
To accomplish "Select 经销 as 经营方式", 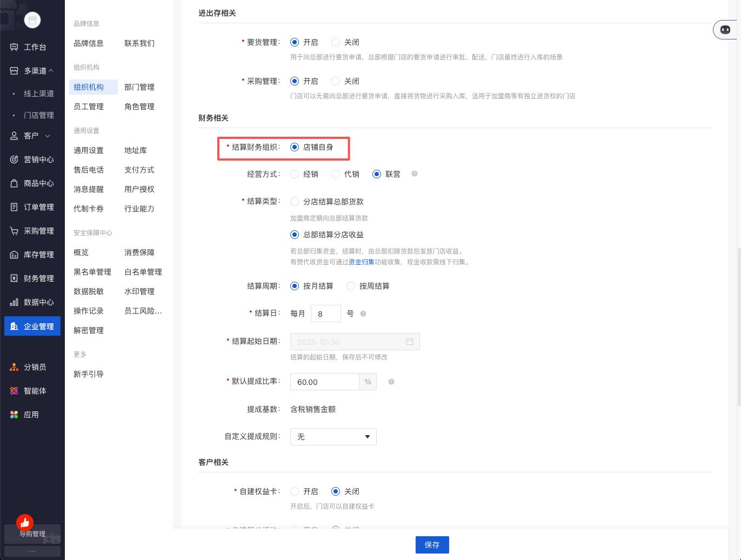I will [x=295, y=174].
